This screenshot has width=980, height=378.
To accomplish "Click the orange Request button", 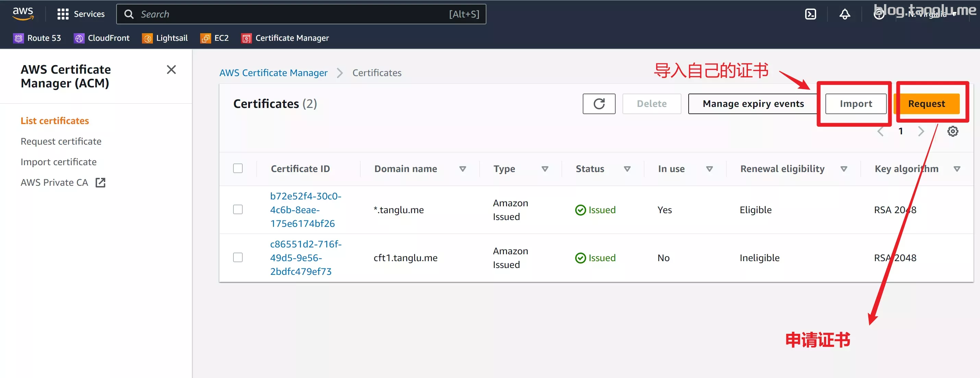I will point(927,104).
